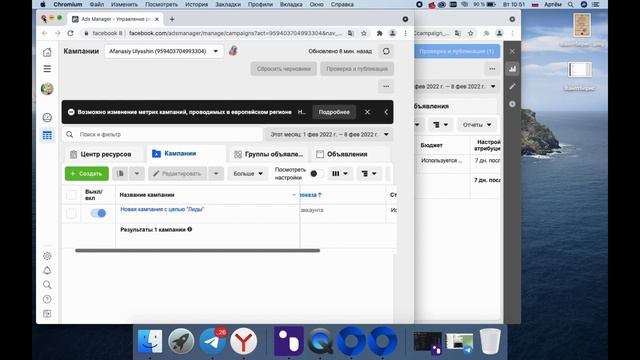Open the chart icon in background window panel
The width and height of the screenshot is (640, 360).
(512, 69)
